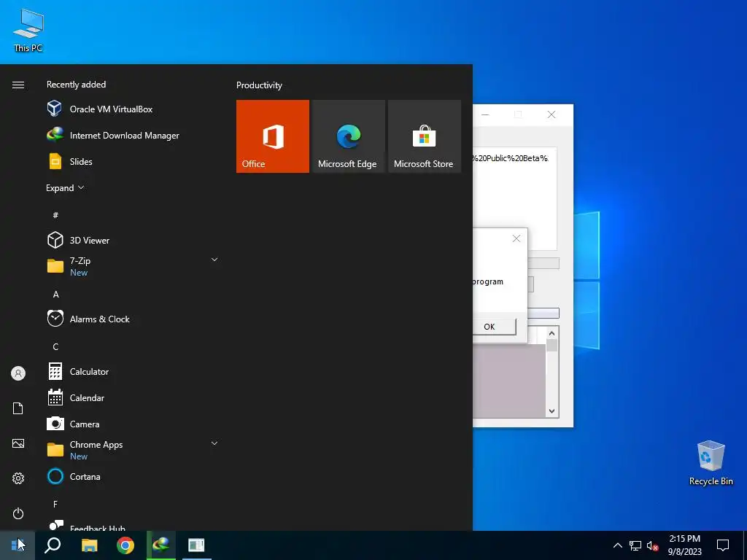Viewport: 747px width, 560px height.
Task: Open Documents from Start sidebar
Action: (18, 408)
